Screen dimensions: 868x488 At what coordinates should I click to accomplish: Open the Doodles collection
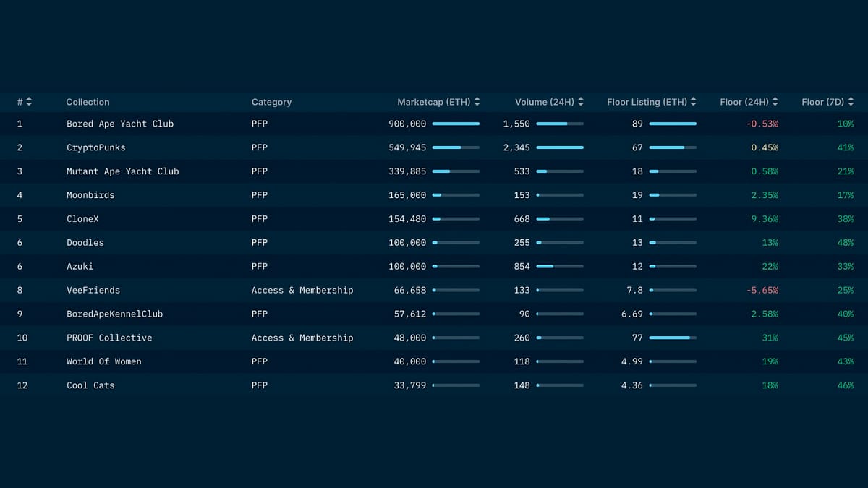point(85,243)
